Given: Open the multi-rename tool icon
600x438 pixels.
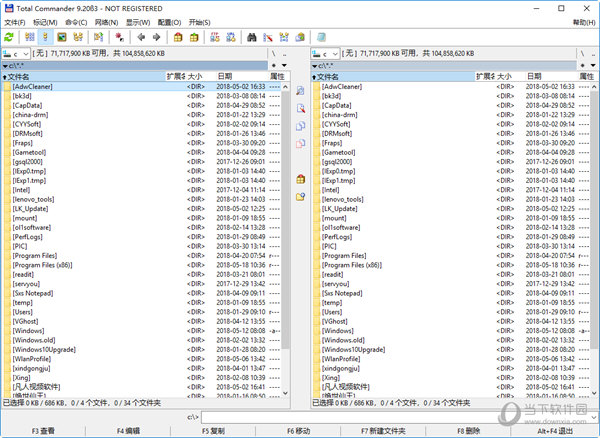Looking at the screenshot, I should point(268,37).
